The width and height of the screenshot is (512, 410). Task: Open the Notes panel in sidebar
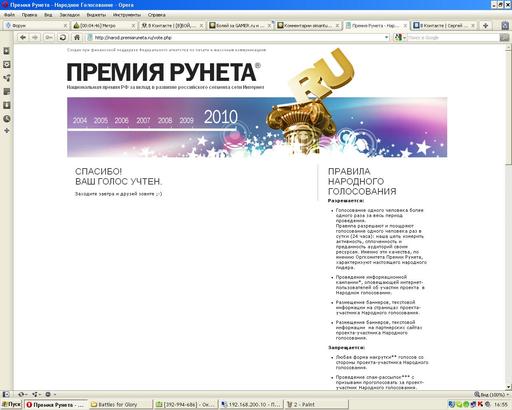(x=7, y=92)
